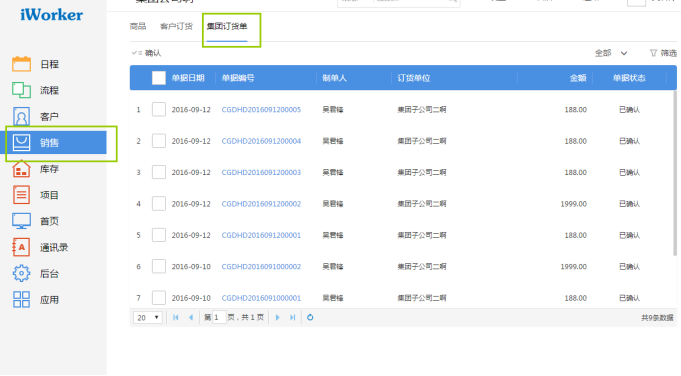Expand the 全部 status dropdown
This screenshot has height=376, width=681.
(x=611, y=53)
